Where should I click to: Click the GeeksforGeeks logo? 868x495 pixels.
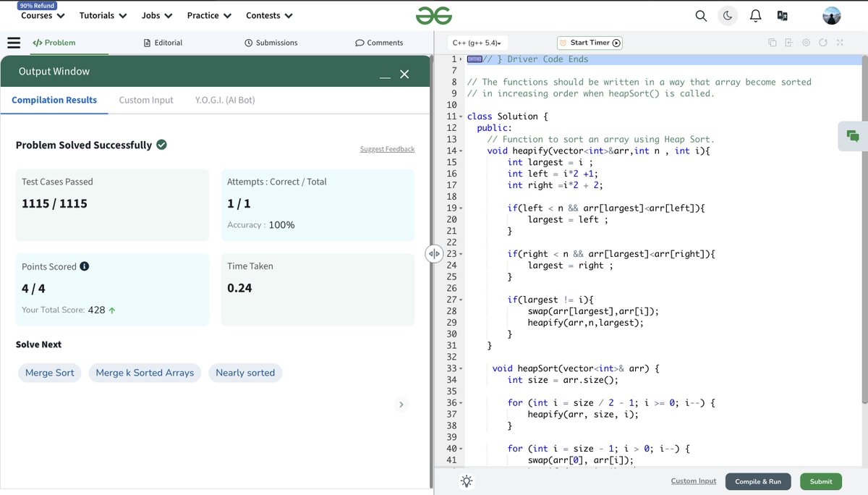click(x=434, y=15)
